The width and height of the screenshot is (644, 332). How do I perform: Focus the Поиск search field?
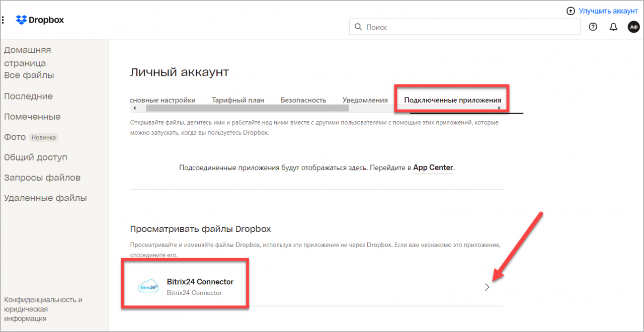tap(465, 27)
